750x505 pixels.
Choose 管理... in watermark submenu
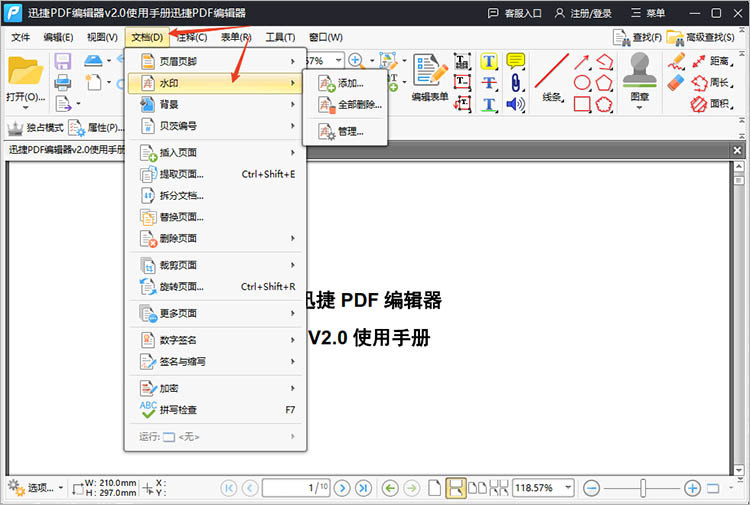click(345, 131)
